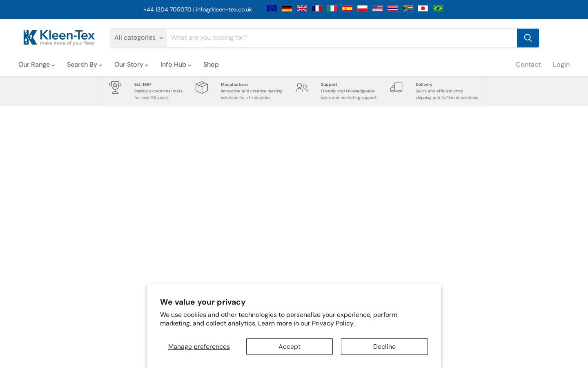Click the 'Support' heading text

click(329, 85)
